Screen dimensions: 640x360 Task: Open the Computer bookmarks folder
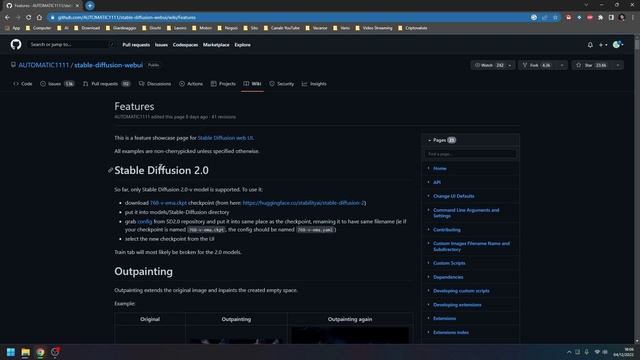coord(38,28)
